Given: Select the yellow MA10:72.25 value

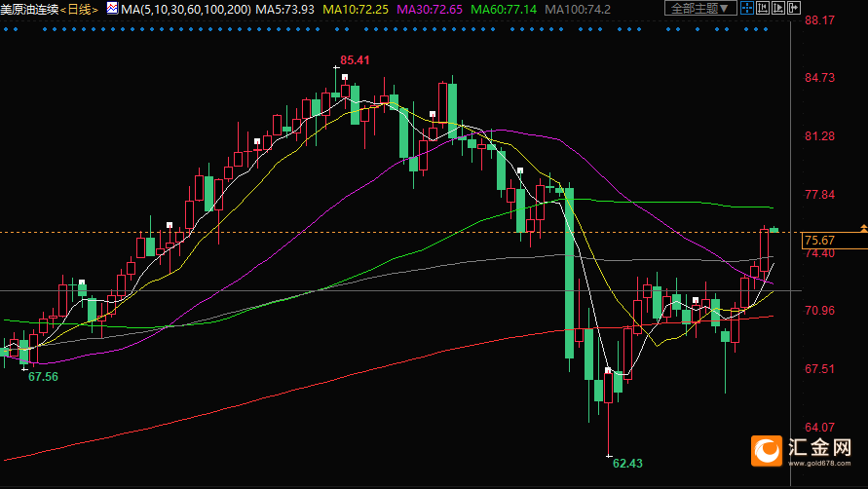Looking at the screenshot, I should tap(356, 10).
